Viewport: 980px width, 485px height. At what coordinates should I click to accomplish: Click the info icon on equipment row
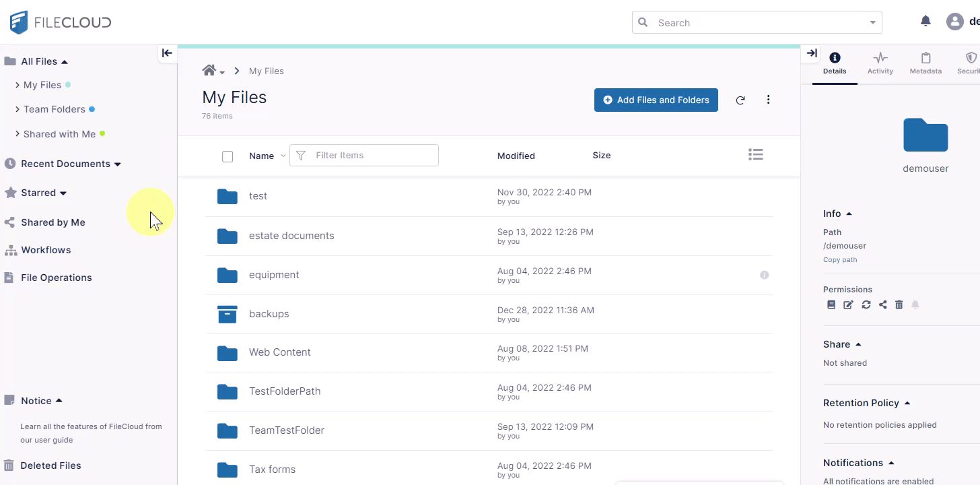click(x=764, y=275)
